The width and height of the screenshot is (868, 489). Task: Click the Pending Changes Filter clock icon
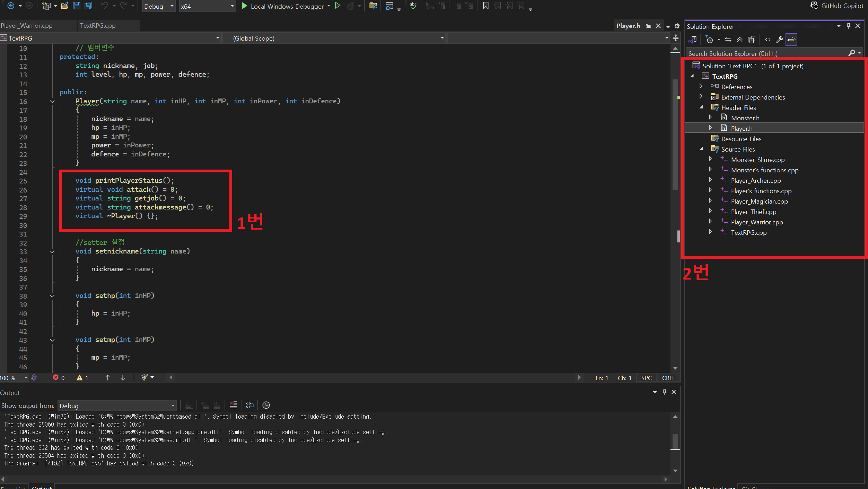tap(709, 40)
